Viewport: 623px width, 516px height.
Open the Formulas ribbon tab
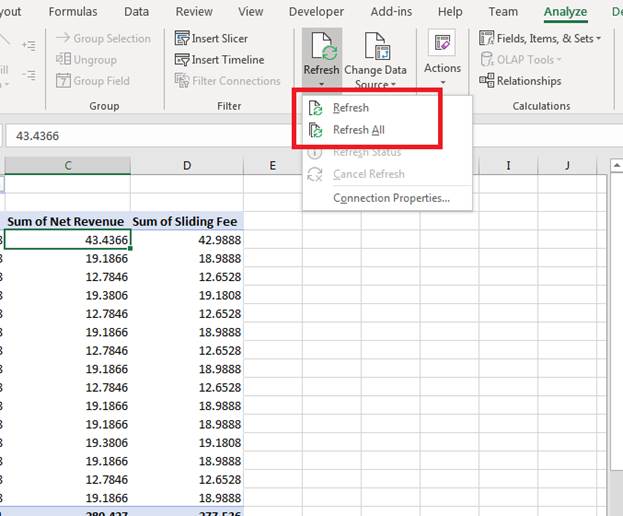click(x=73, y=12)
